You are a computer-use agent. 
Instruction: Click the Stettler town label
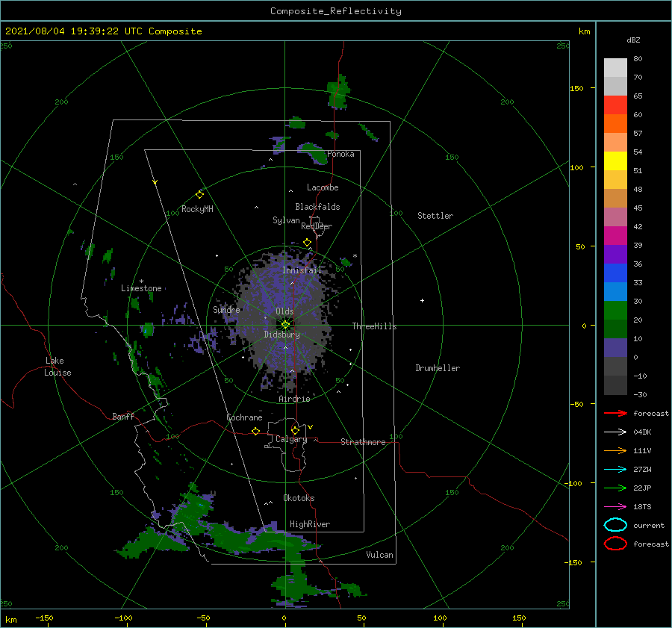point(435,216)
